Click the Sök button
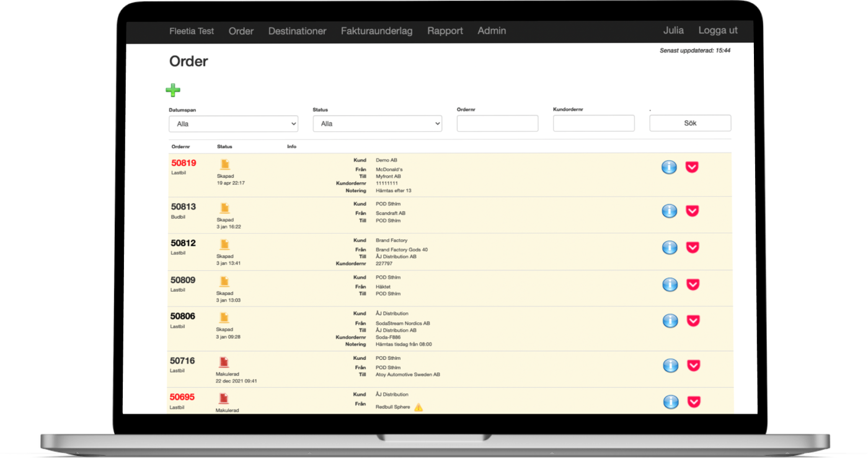This screenshot has width=868, height=464. coord(690,123)
